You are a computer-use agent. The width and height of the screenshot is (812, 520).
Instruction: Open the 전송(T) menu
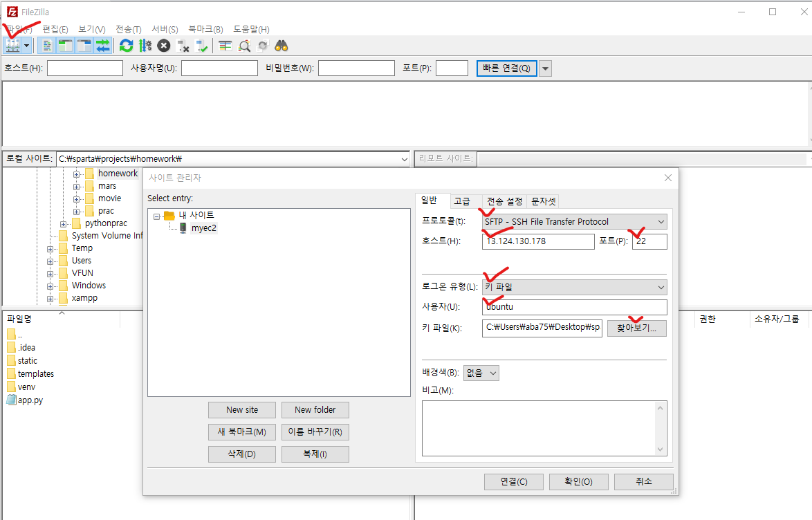pyautogui.click(x=129, y=30)
